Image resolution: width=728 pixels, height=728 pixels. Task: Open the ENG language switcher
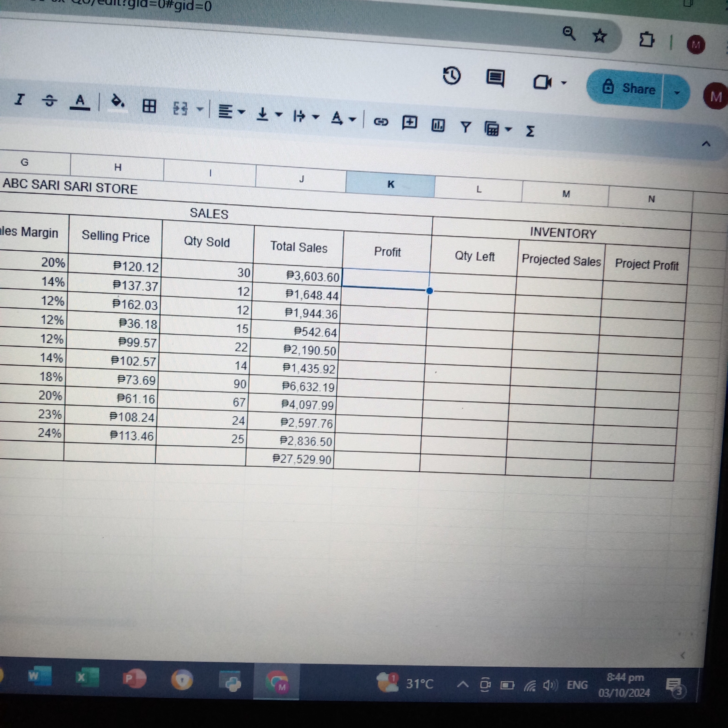[x=577, y=685]
